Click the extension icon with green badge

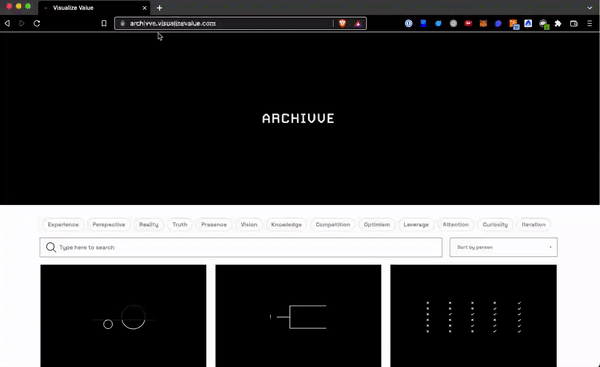544,24
